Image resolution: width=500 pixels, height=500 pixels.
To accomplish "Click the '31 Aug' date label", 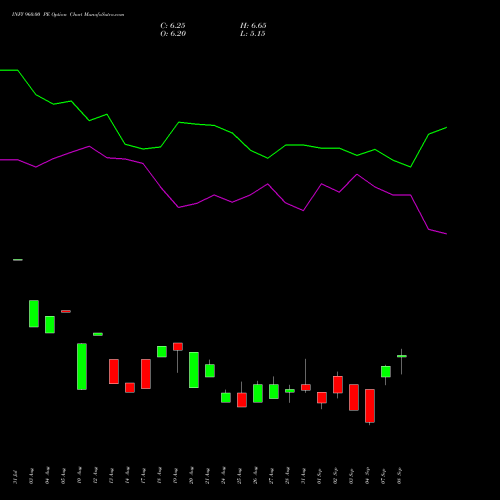I will [303, 476].
